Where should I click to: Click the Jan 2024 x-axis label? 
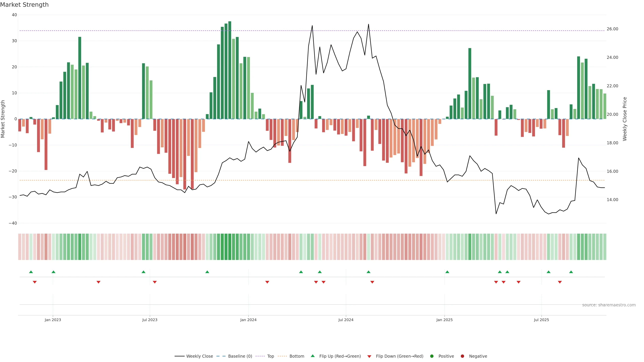pyautogui.click(x=248, y=320)
